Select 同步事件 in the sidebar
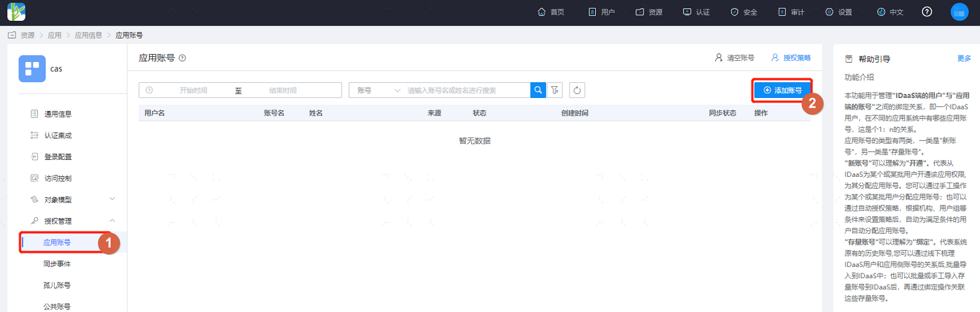The image size is (980, 312). 57,264
